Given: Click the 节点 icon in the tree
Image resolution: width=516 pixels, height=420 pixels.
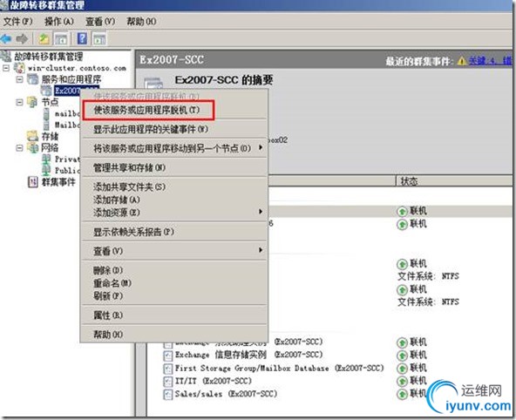Looking at the screenshot, I should point(32,102).
